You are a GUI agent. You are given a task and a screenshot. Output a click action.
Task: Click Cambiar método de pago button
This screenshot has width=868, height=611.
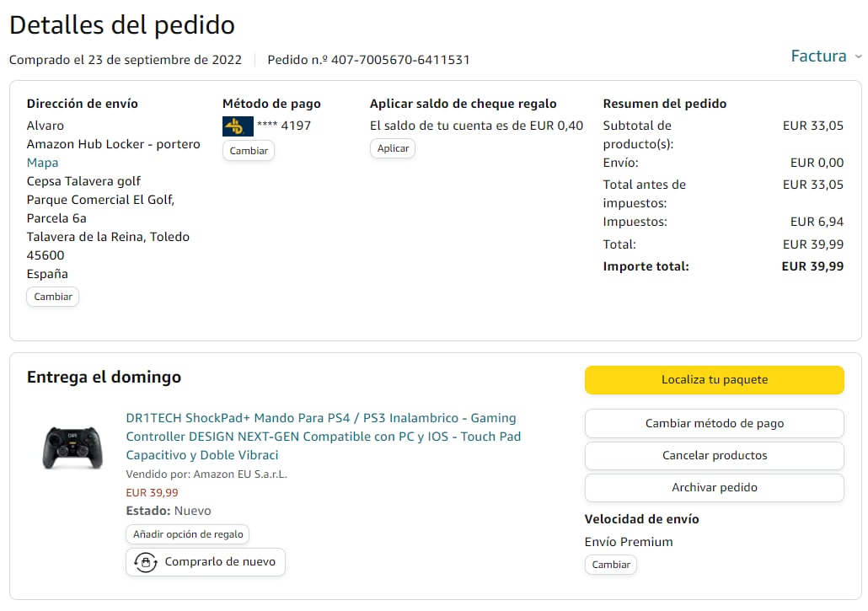click(714, 424)
